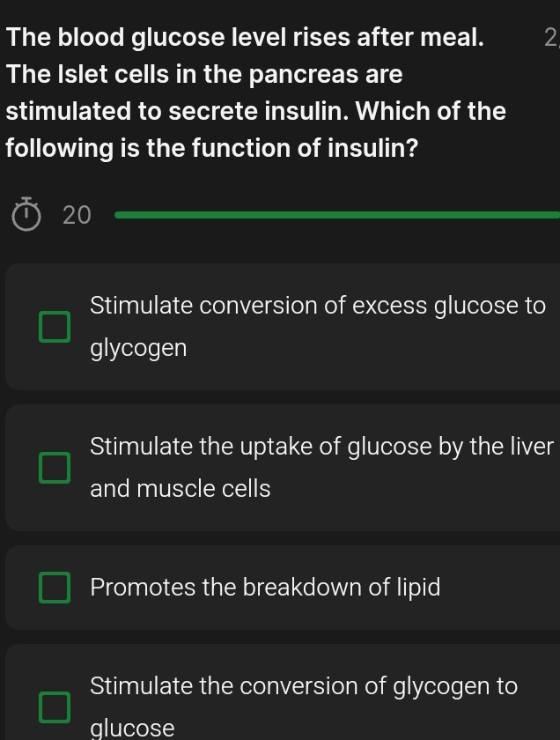Click the question number in the top right corner
This screenshot has width=560, height=740.
(552, 37)
